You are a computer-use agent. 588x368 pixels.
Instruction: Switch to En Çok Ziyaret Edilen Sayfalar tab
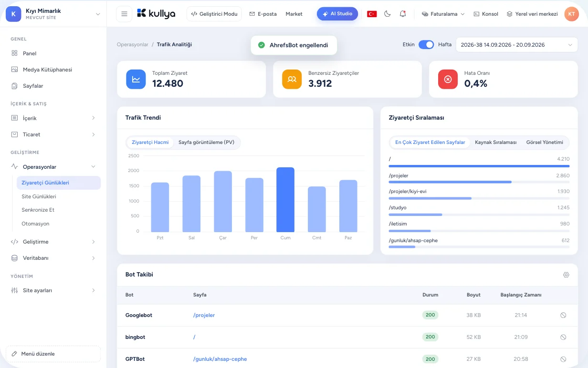[x=430, y=142]
